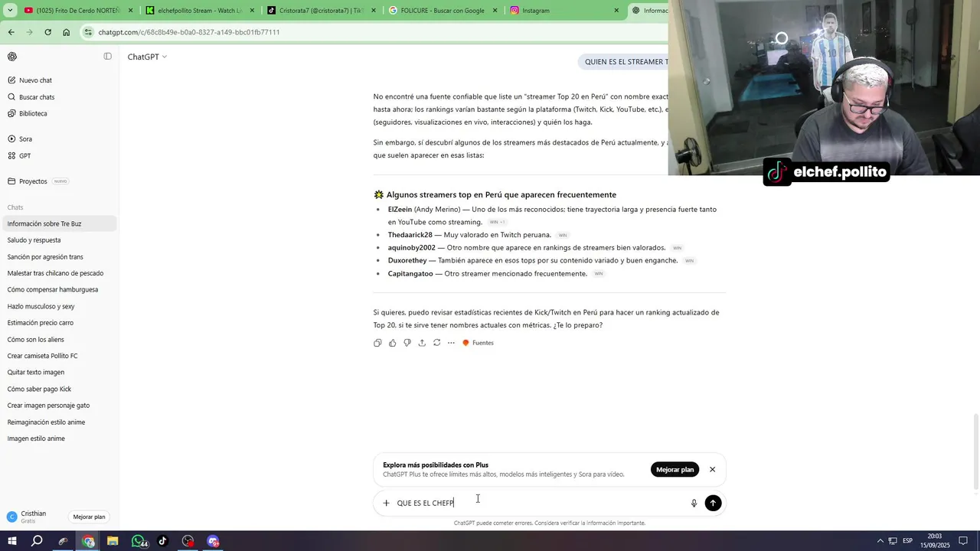Reload the current page
Screen dimensions: 980x551
[47, 32]
